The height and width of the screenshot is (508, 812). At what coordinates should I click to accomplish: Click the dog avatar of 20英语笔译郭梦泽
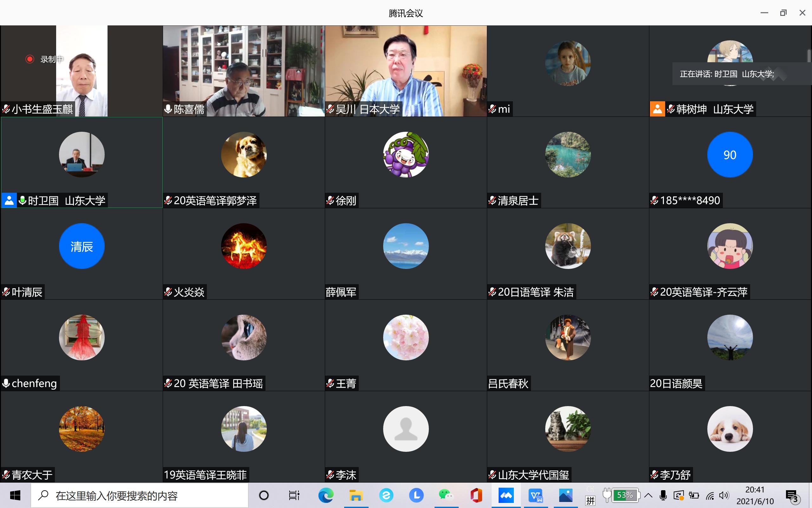[244, 155]
